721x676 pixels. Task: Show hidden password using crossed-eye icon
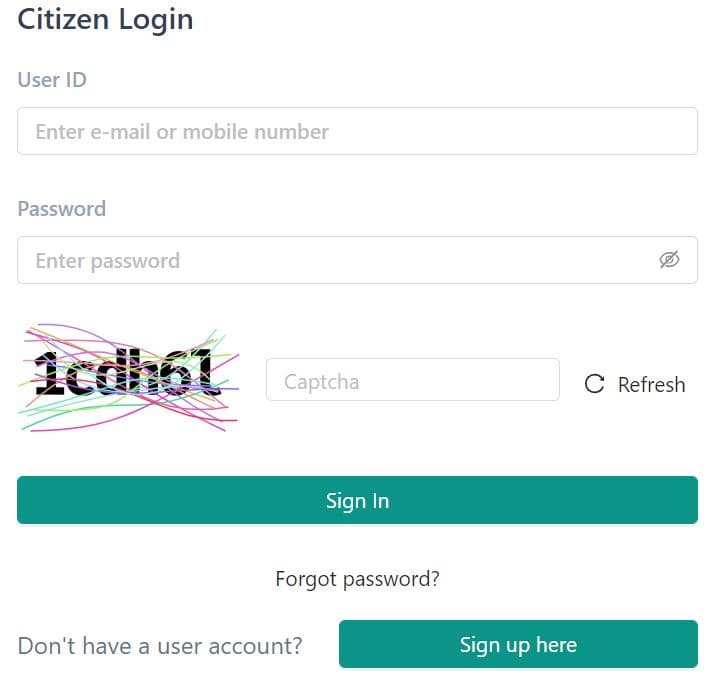click(669, 260)
